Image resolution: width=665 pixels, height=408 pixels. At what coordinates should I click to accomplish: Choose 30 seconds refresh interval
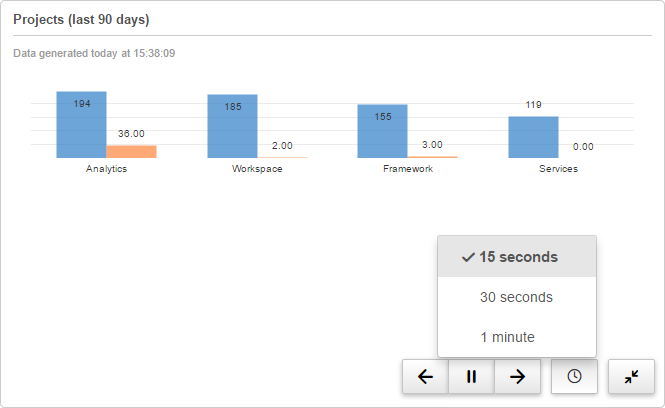[517, 297]
